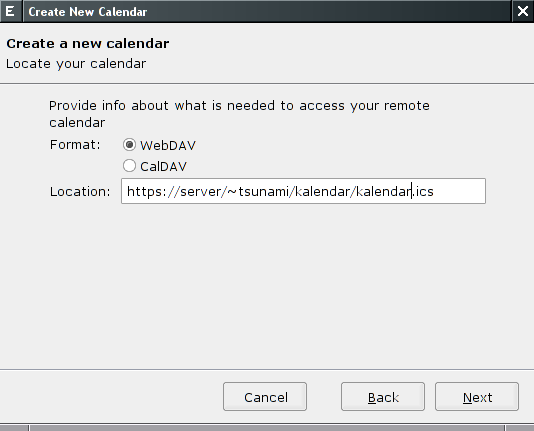Select the WebDAV format radio button
Viewport: 534px width, 431px height.
129,145
